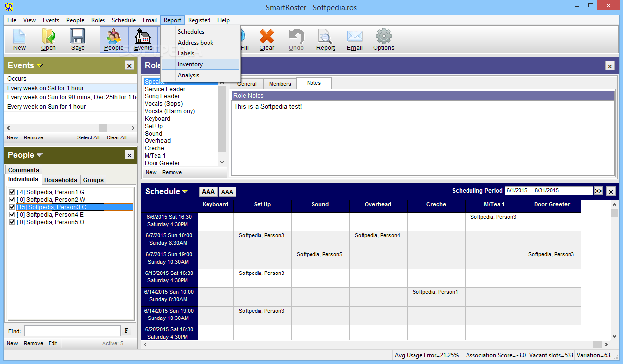Close the People panel with its X
This screenshot has height=364, width=623.
point(129,155)
